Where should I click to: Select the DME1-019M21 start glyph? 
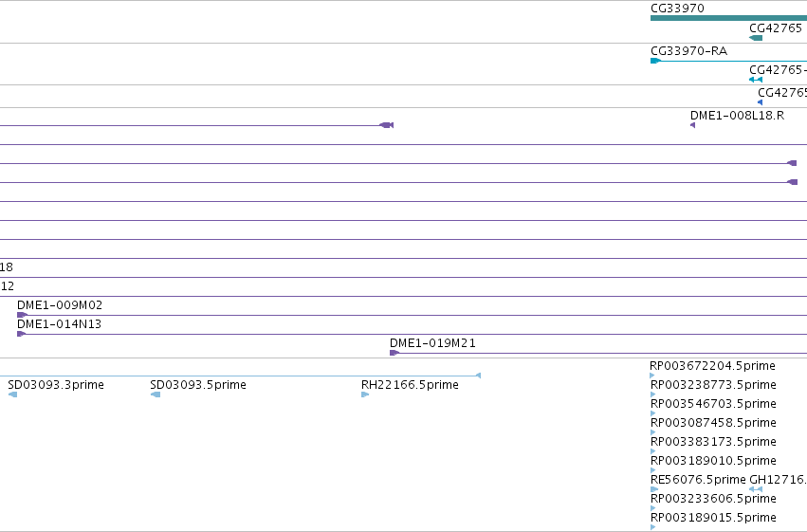tap(394, 353)
